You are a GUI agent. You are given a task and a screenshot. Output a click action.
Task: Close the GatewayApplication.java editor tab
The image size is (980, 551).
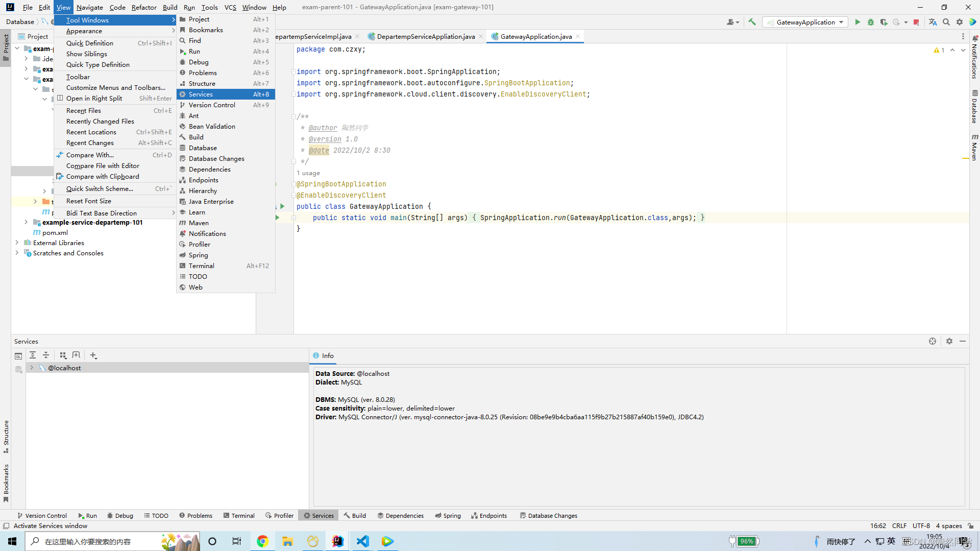tap(577, 36)
